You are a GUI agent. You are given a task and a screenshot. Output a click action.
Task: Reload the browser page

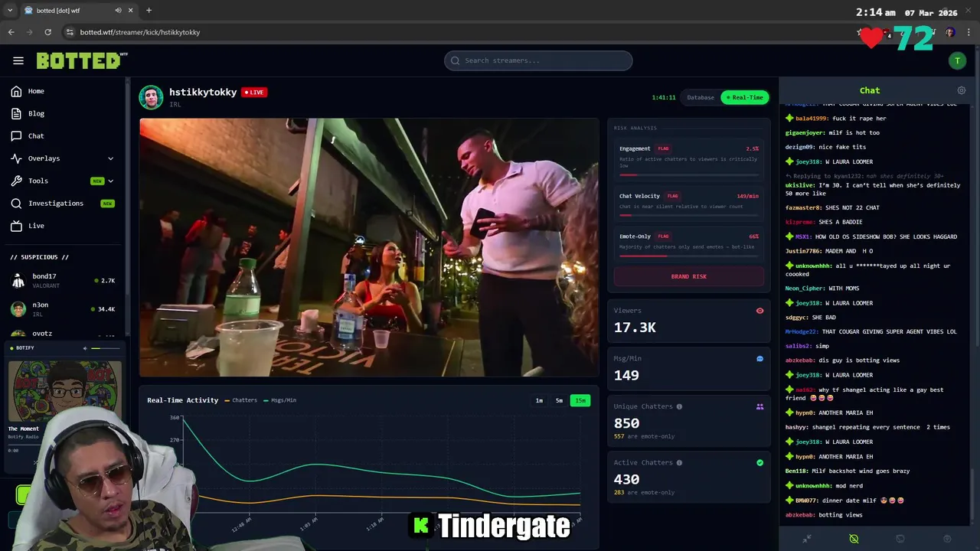47,32
